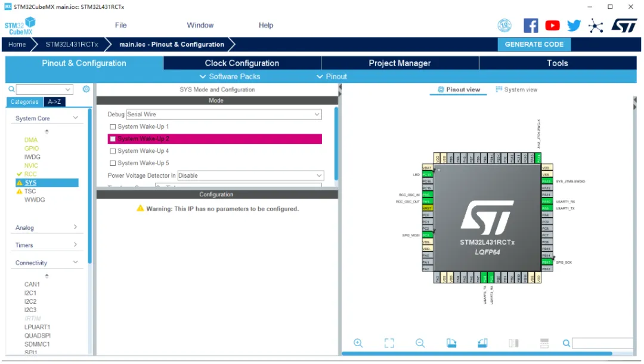Select QUADSPI under Connectivity

pos(38,335)
